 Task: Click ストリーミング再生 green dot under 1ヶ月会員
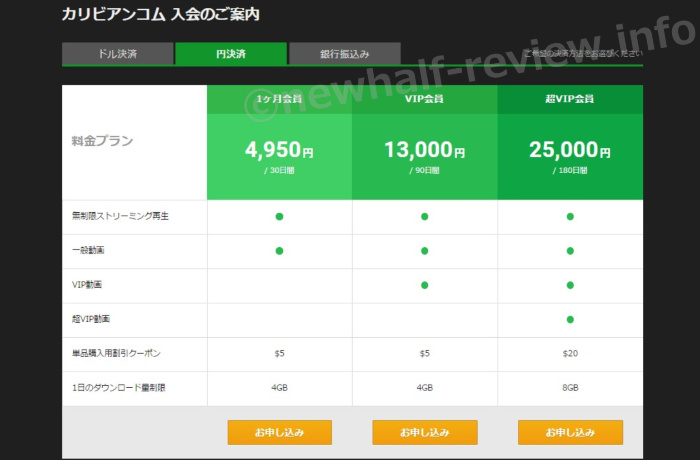pyautogui.click(x=279, y=217)
